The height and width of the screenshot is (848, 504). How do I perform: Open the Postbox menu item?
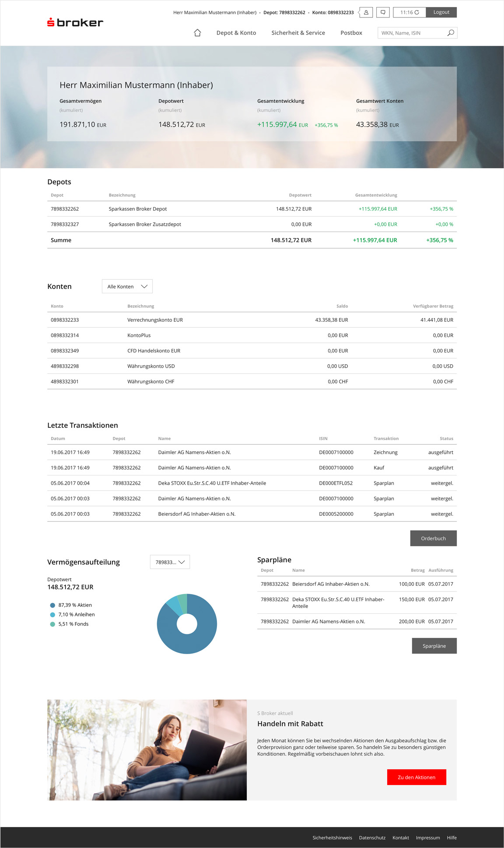pos(351,33)
